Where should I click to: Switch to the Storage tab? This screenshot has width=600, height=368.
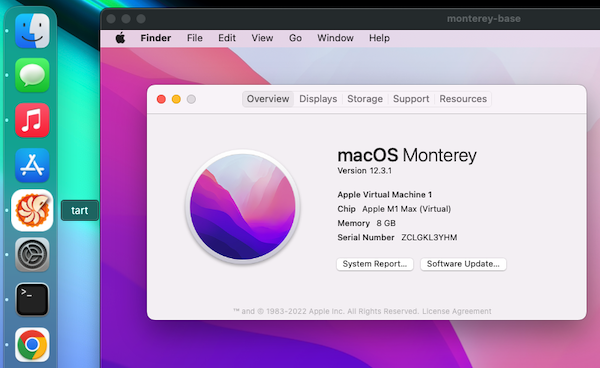[x=365, y=99]
